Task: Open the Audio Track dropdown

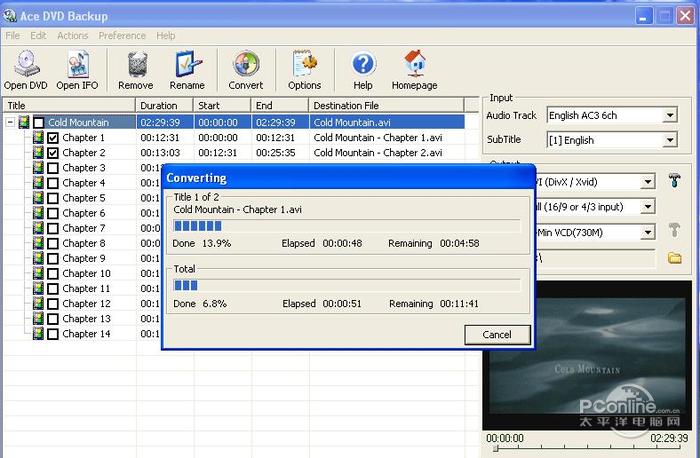Action: 669,115
